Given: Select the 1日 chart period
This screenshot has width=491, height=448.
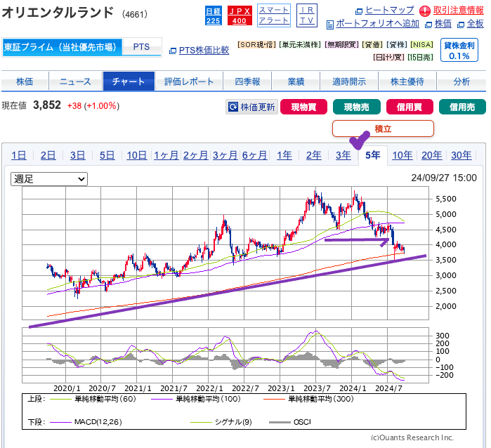Looking at the screenshot, I should click(x=19, y=155).
